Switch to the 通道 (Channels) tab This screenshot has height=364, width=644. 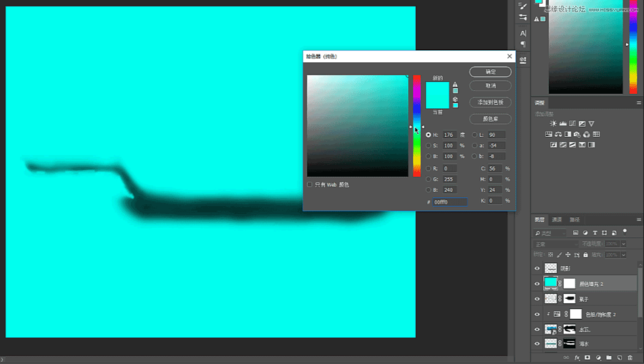point(557,220)
